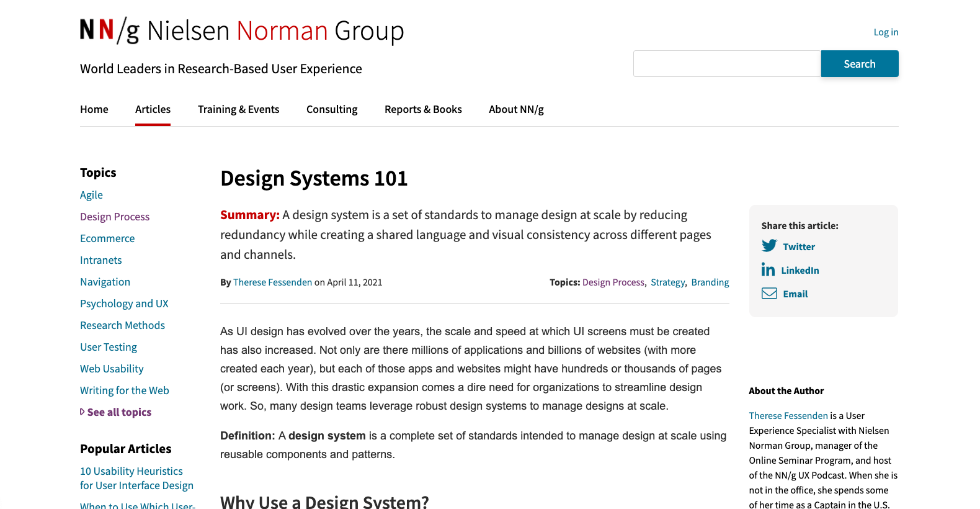Image resolution: width=980 pixels, height=509 pixels.
Task: Click the Twitter bird share icon
Action: click(769, 246)
